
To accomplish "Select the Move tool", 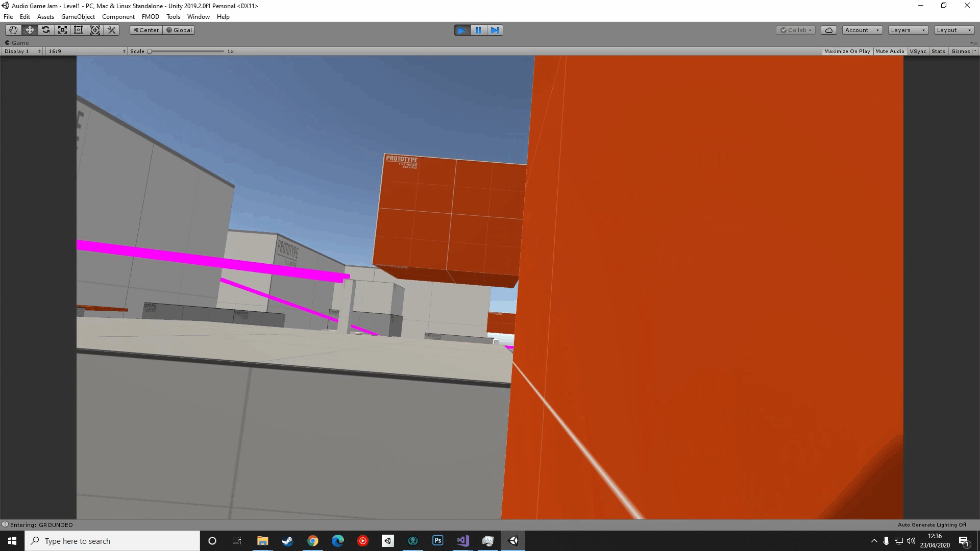I will (x=30, y=30).
